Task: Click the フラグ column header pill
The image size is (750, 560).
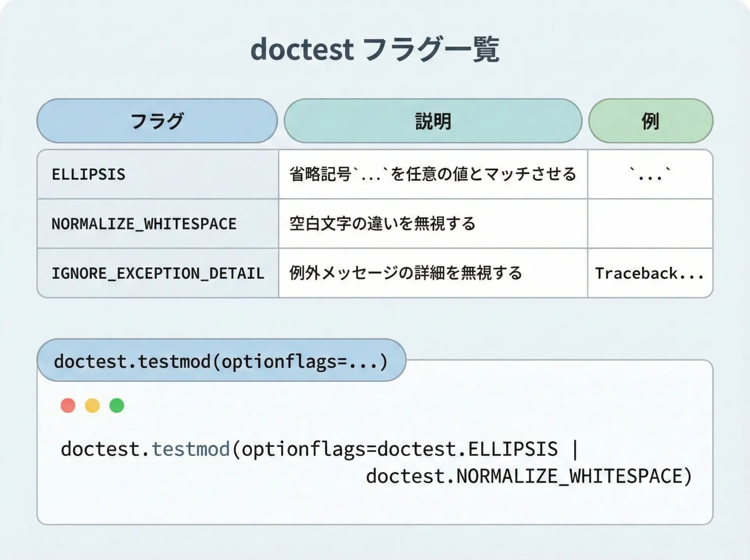Action: coord(157,121)
